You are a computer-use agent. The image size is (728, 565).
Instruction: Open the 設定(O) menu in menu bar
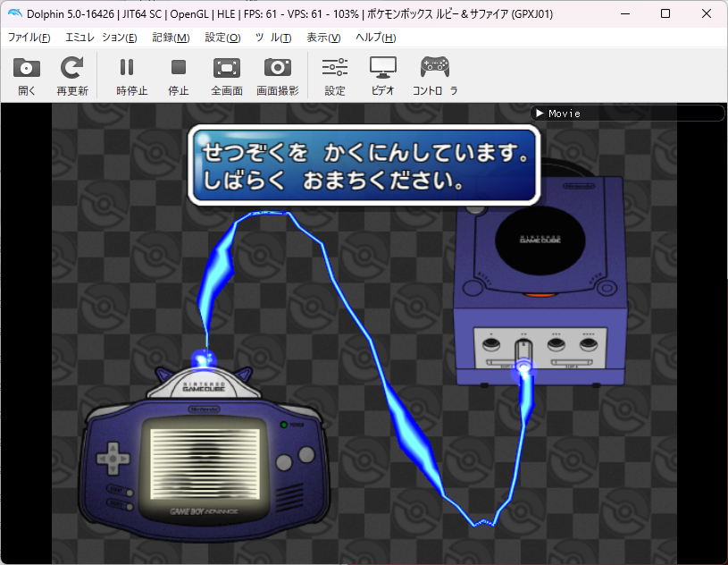222,38
